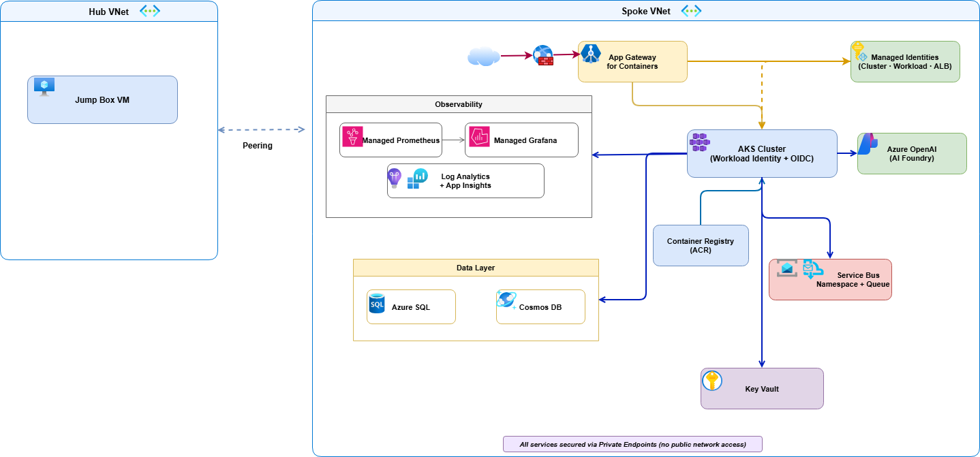This screenshot has height=457, width=980.
Task: Select the Service Bus queue cloud icon
Action: click(x=812, y=270)
